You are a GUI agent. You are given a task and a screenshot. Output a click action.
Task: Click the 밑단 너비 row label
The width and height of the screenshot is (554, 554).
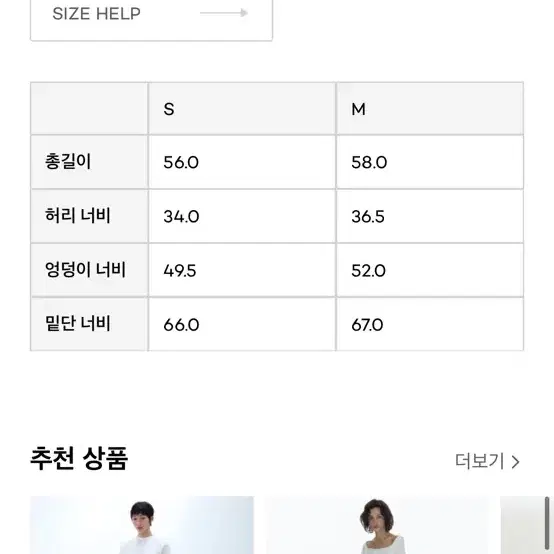78,323
